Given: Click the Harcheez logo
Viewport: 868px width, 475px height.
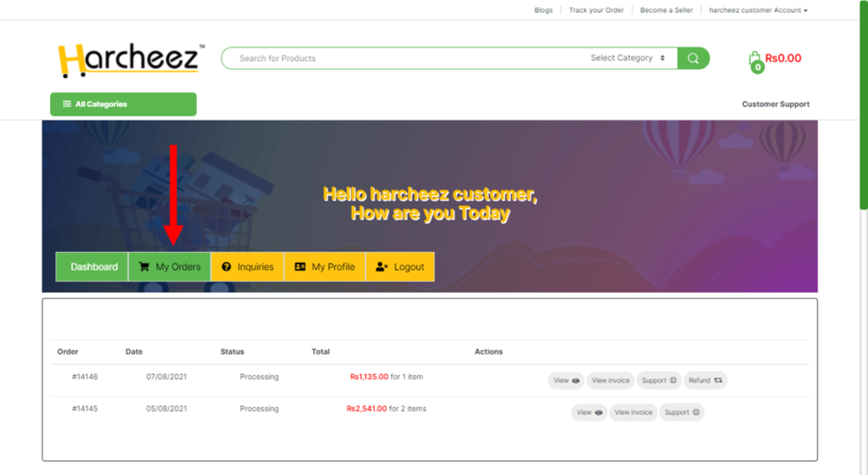Looking at the screenshot, I should pos(131,59).
